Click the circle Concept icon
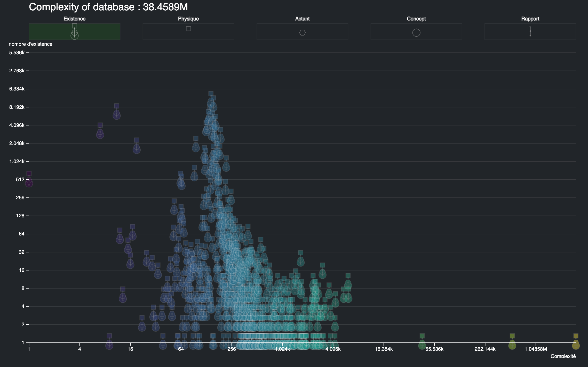 416,33
